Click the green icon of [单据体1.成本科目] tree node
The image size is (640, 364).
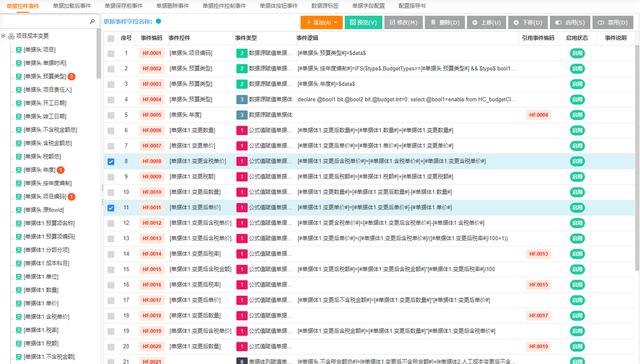[18, 263]
